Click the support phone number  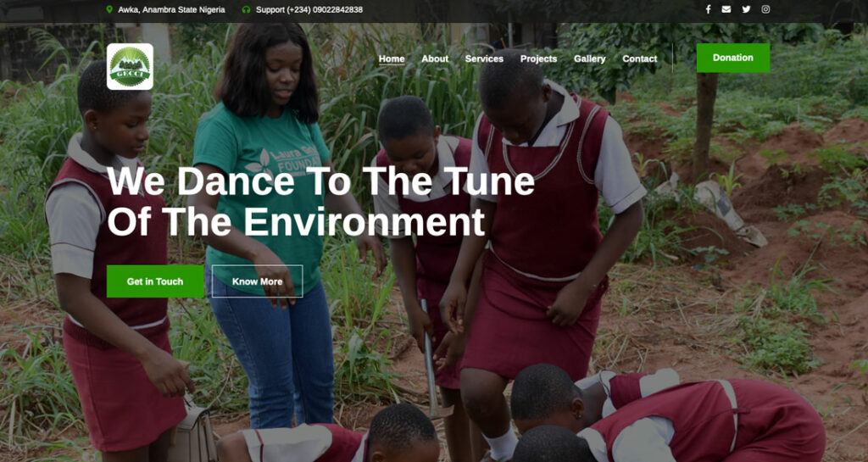tap(309, 9)
